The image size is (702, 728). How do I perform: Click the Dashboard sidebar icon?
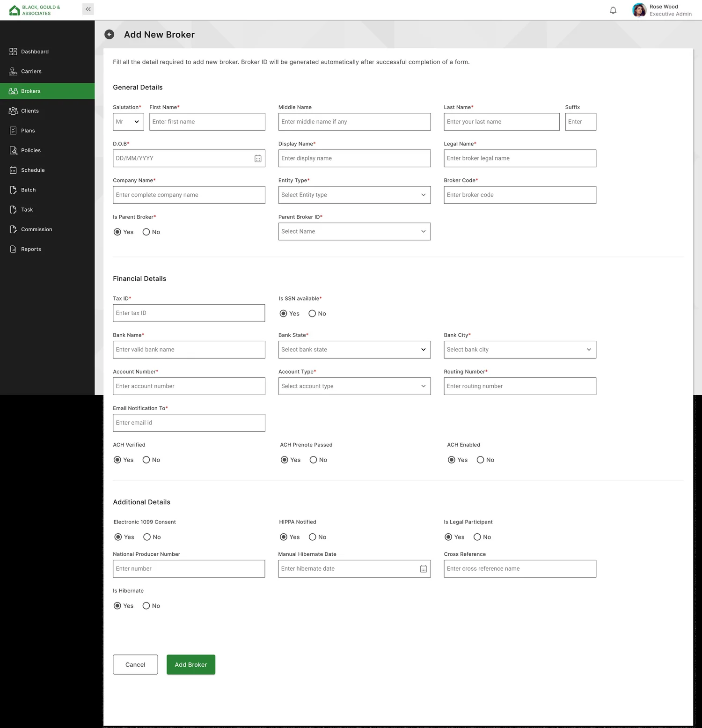click(x=13, y=51)
